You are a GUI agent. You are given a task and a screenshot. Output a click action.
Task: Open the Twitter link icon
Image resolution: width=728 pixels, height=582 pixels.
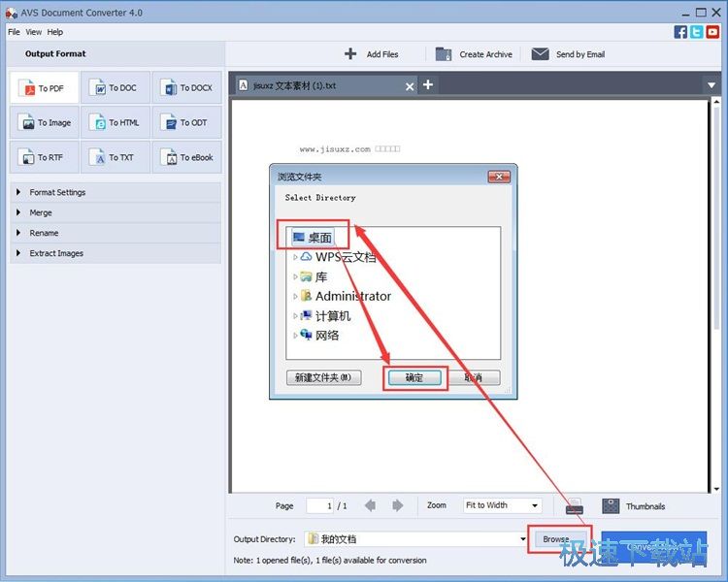pos(696,32)
